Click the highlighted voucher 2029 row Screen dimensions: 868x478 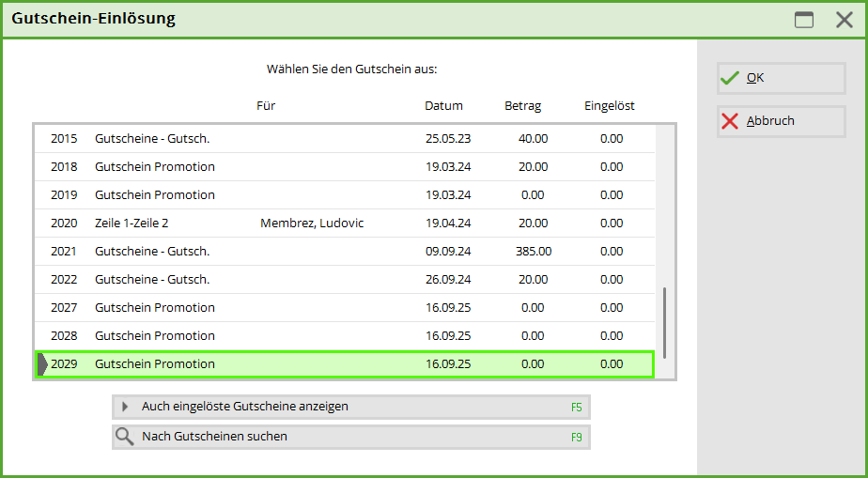[x=344, y=364]
